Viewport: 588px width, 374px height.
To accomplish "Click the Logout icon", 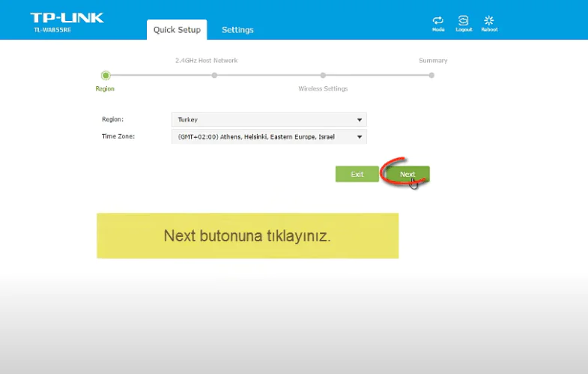I will coord(464,24).
